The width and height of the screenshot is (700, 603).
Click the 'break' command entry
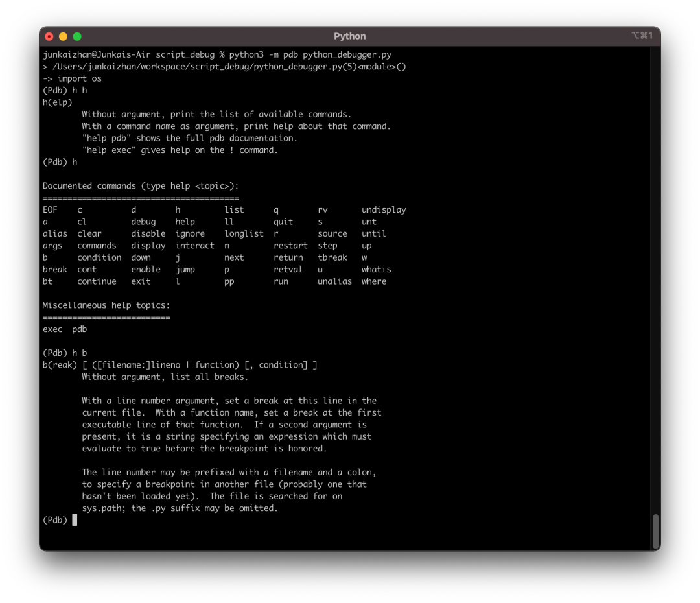pyautogui.click(x=55, y=269)
